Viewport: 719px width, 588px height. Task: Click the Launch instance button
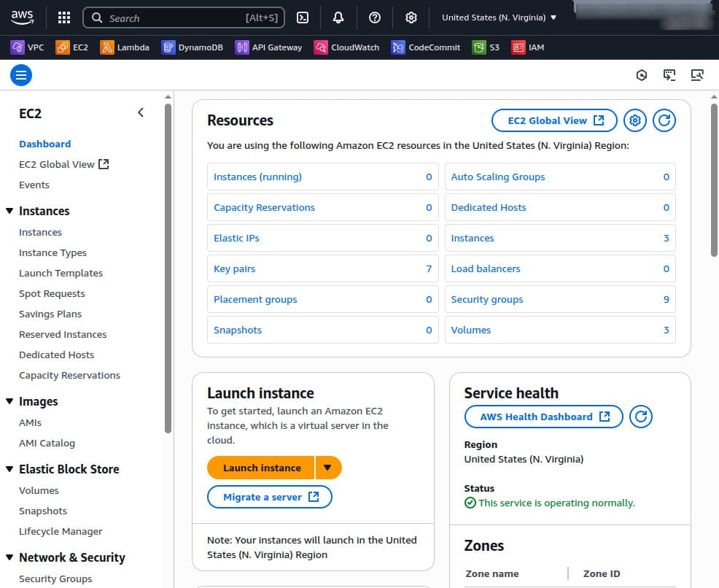261,468
